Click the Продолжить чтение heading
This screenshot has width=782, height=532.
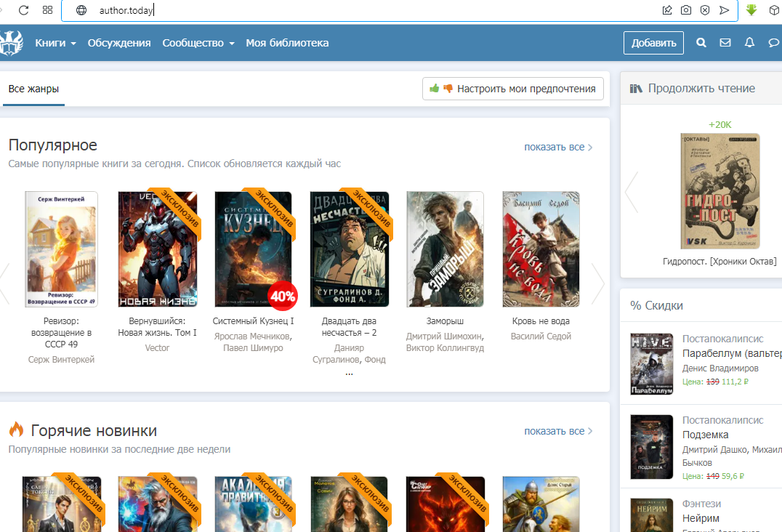click(x=701, y=88)
